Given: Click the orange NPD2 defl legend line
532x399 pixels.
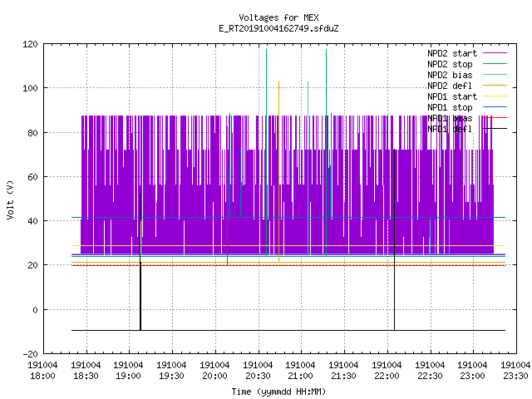Looking at the screenshot, I should 495,85.
